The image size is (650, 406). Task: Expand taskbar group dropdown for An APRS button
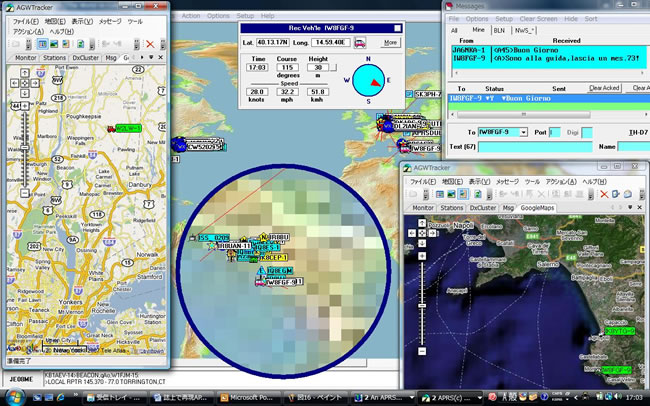pyautogui.click(x=411, y=397)
